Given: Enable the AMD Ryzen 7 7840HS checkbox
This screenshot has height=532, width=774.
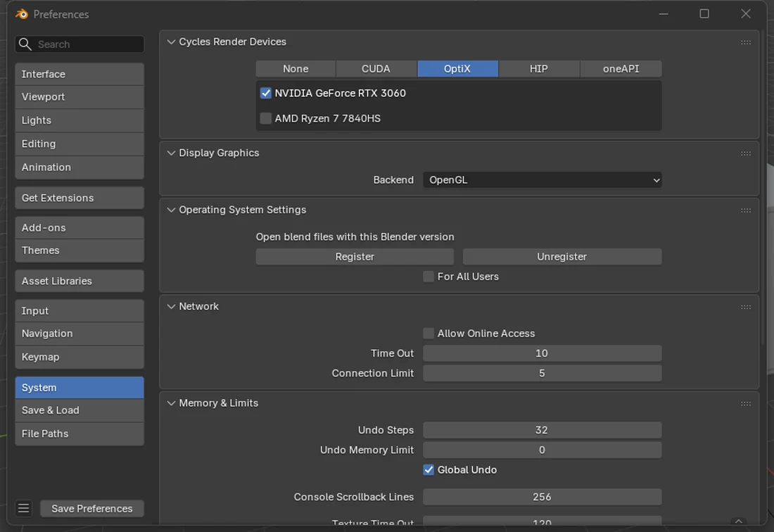Looking at the screenshot, I should coord(265,118).
